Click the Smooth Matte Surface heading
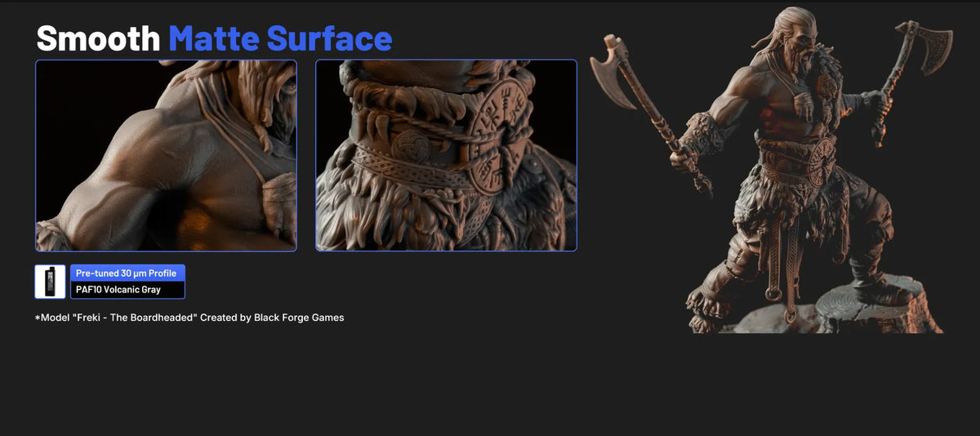The height and width of the screenshot is (436, 980). coord(214,38)
